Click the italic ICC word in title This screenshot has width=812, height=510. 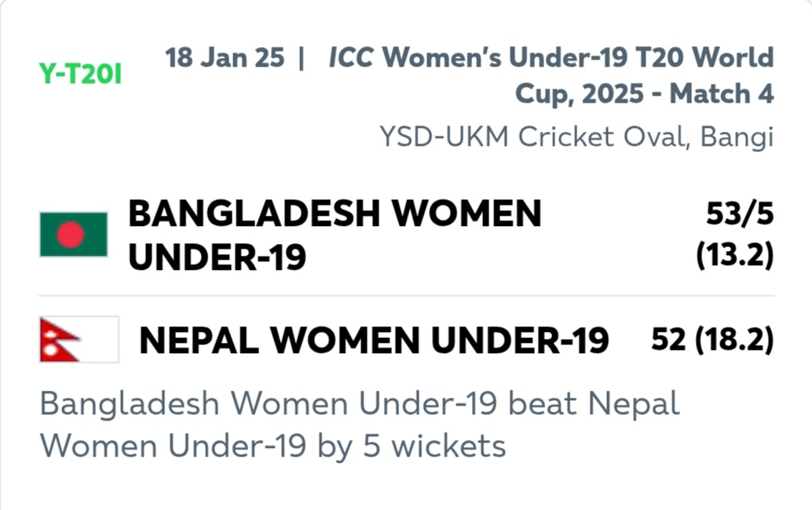coord(351,57)
